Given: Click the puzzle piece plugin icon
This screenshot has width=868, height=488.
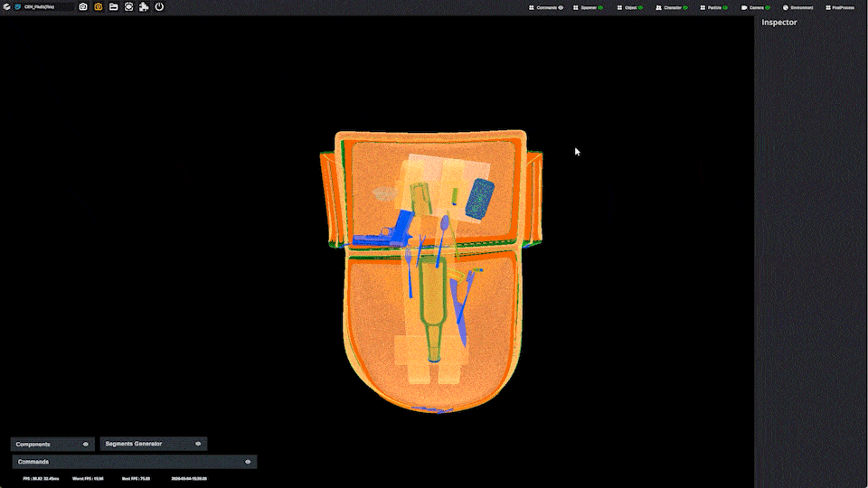Looking at the screenshot, I should tap(144, 6).
